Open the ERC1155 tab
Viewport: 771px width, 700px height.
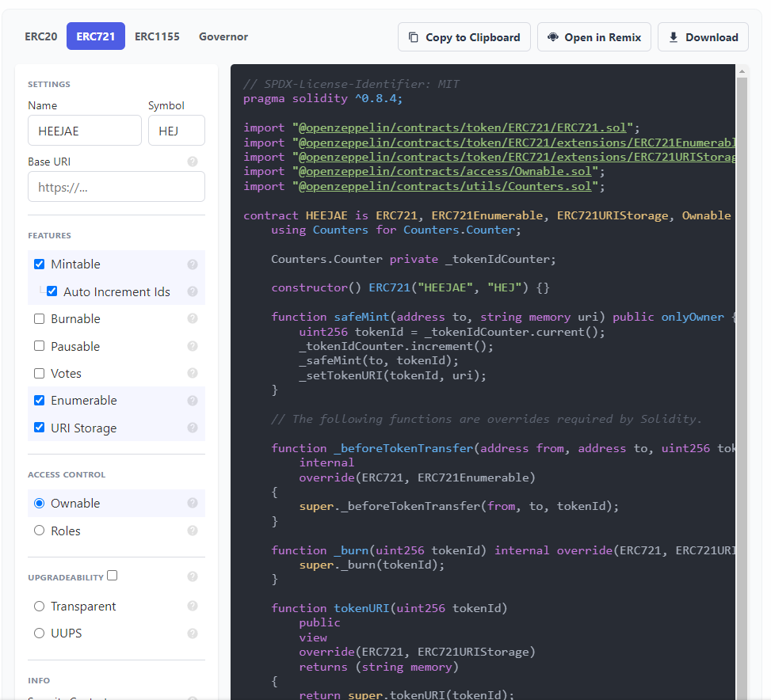pyautogui.click(x=158, y=37)
